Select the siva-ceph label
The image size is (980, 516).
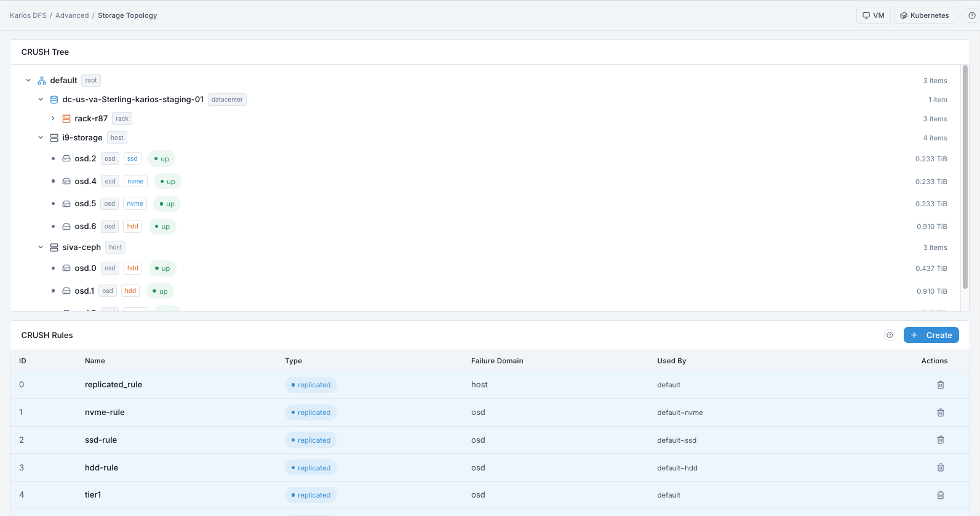[81, 248]
